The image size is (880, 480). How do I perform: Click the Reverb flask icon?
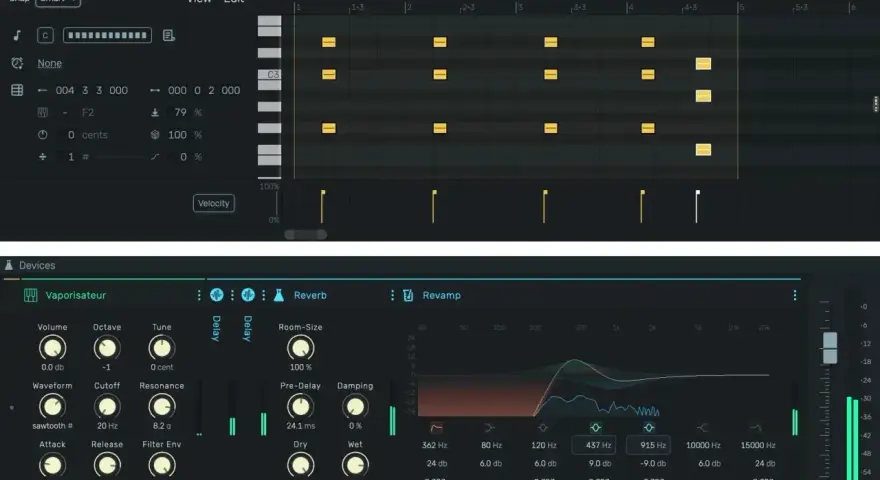[279, 295]
